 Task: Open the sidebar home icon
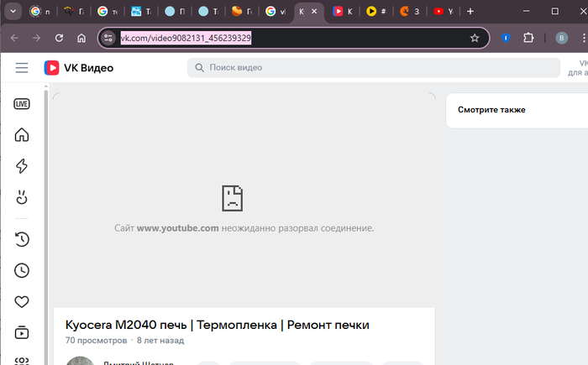tap(22, 135)
